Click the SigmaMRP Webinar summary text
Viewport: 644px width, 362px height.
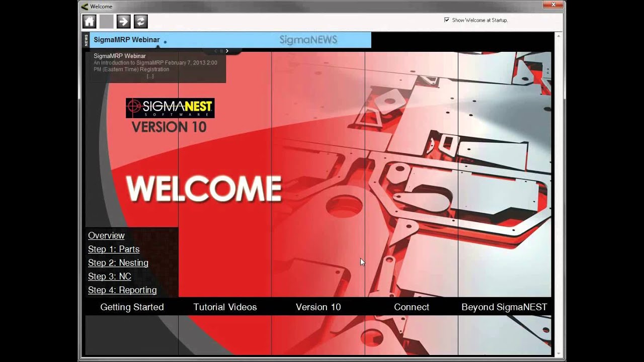coord(155,66)
